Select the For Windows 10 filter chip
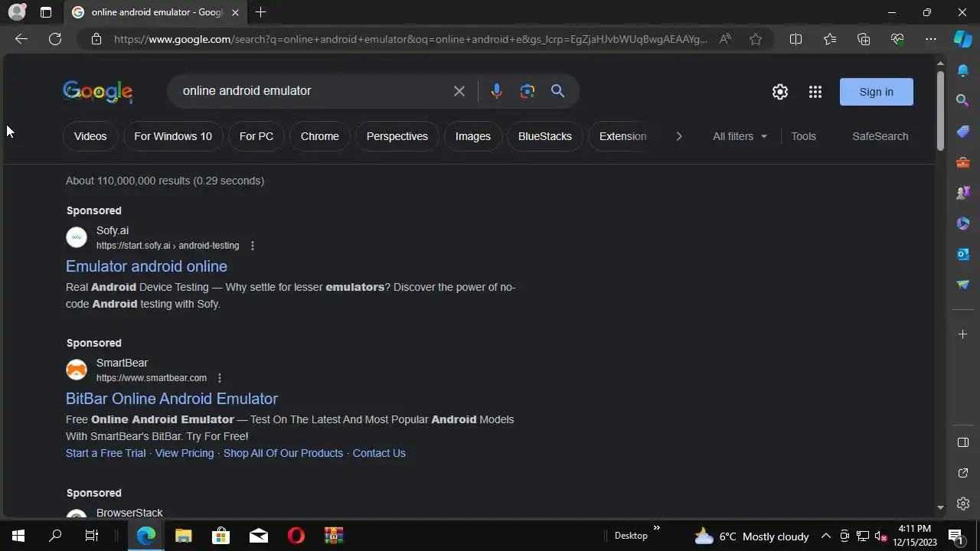Viewport: 980px width, 551px height. [173, 136]
